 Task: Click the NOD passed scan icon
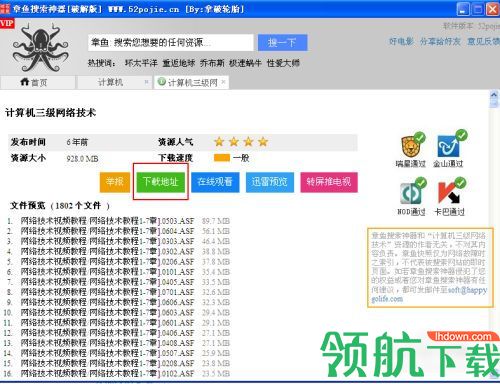point(412,192)
